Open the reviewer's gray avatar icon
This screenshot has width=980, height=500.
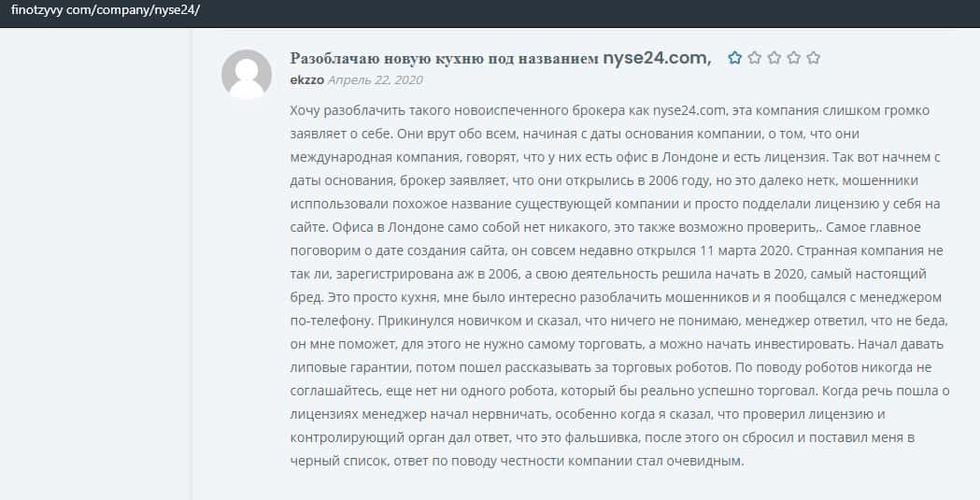pyautogui.click(x=247, y=74)
